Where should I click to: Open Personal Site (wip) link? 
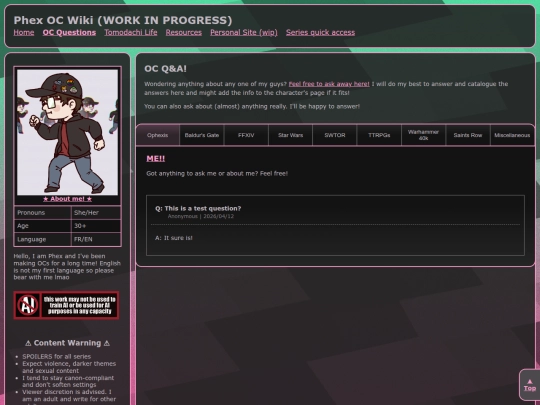(244, 32)
